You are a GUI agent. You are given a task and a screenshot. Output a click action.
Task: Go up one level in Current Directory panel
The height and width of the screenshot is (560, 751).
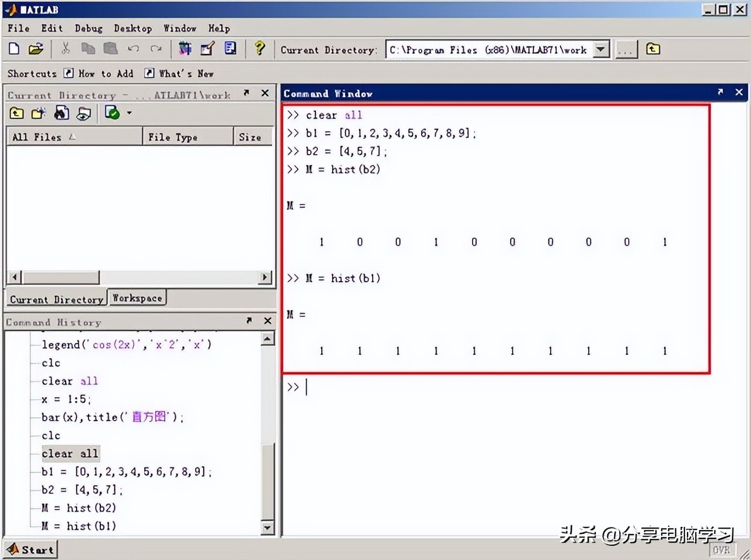point(17,113)
